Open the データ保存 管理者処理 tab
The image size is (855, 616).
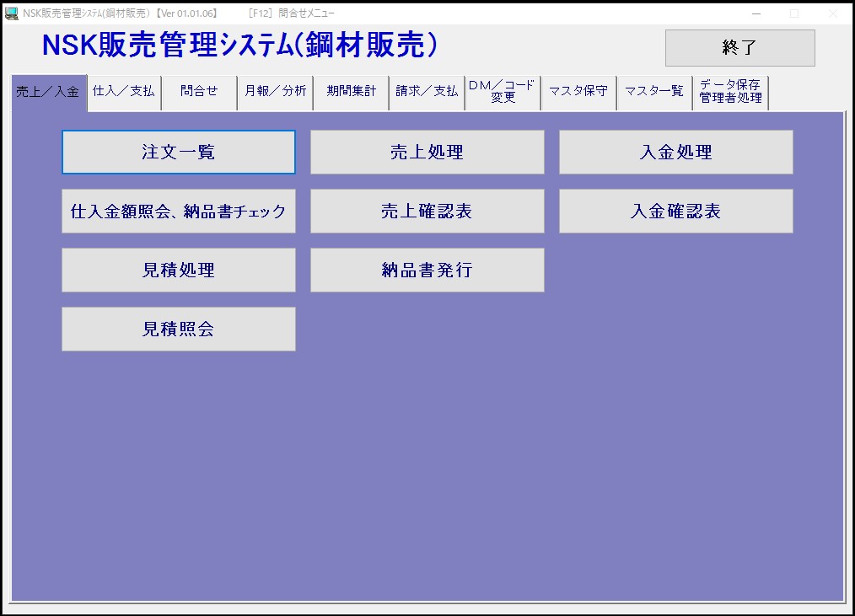tap(731, 92)
